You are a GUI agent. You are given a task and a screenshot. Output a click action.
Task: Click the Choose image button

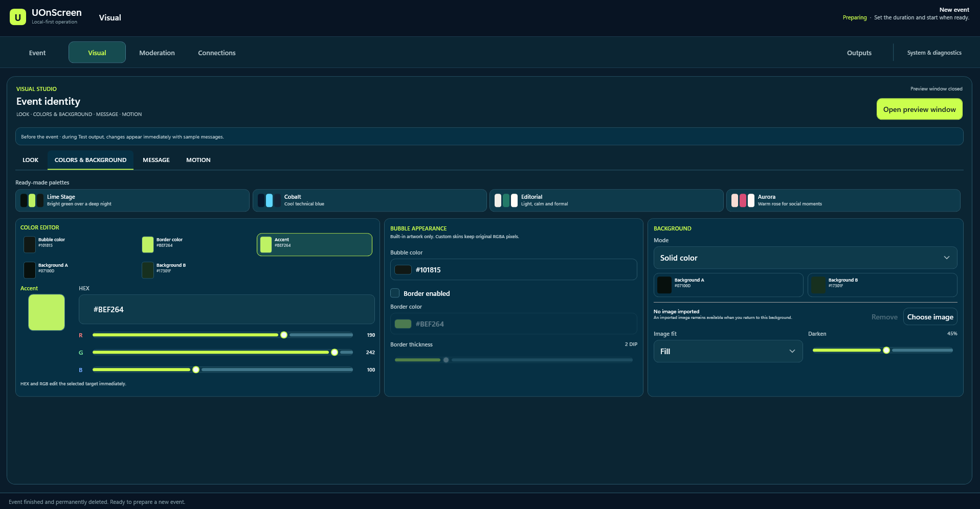[x=930, y=317]
